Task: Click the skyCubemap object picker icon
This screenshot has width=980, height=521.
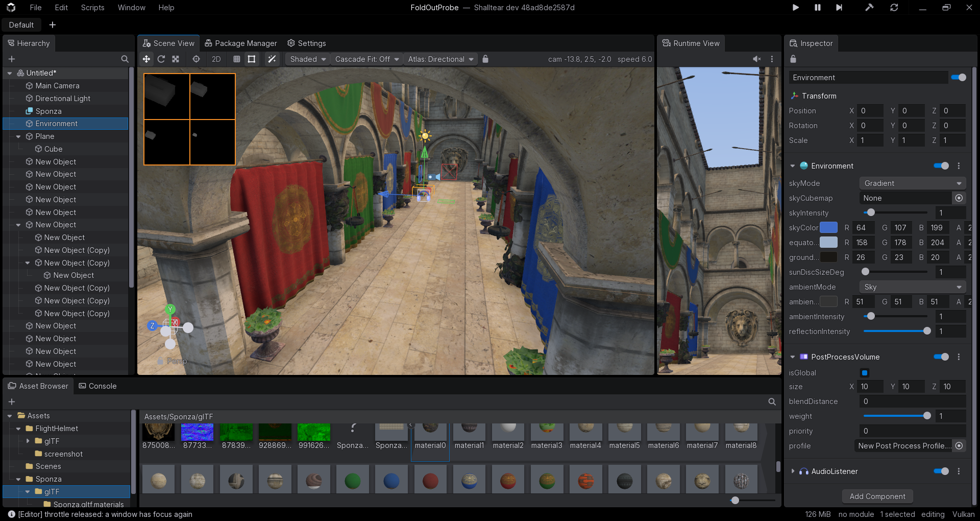Action: click(959, 198)
